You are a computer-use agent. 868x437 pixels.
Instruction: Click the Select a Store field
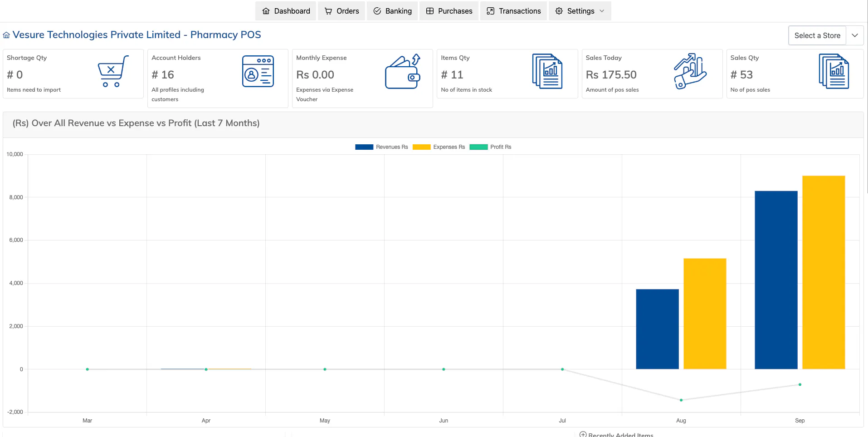(817, 35)
